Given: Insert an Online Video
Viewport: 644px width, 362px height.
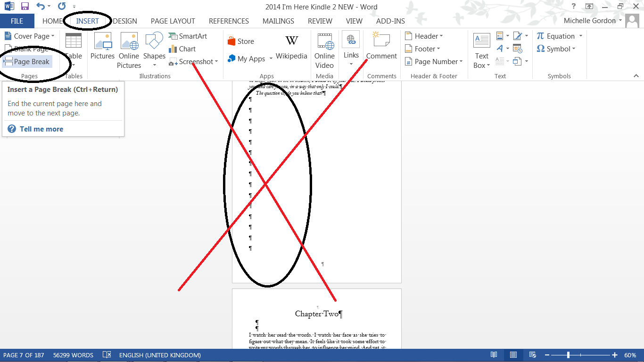Looking at the screenshot, I should coord(324,50).
